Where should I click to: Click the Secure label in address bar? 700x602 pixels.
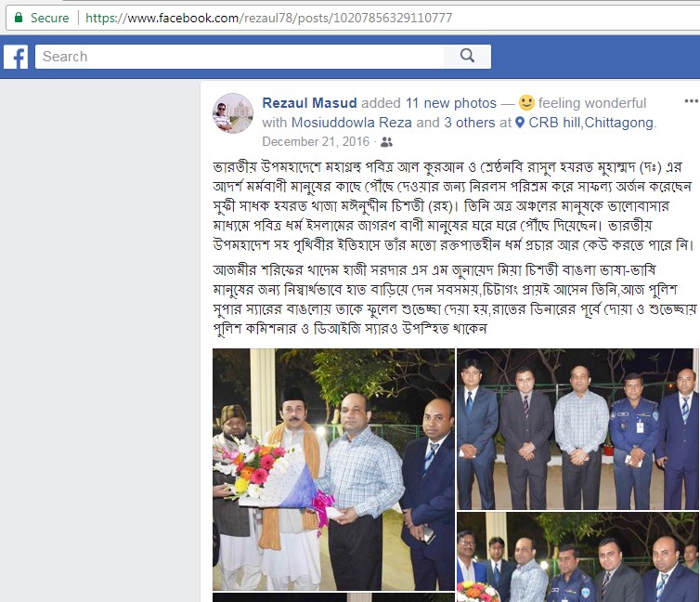click(x=49, y=18)
